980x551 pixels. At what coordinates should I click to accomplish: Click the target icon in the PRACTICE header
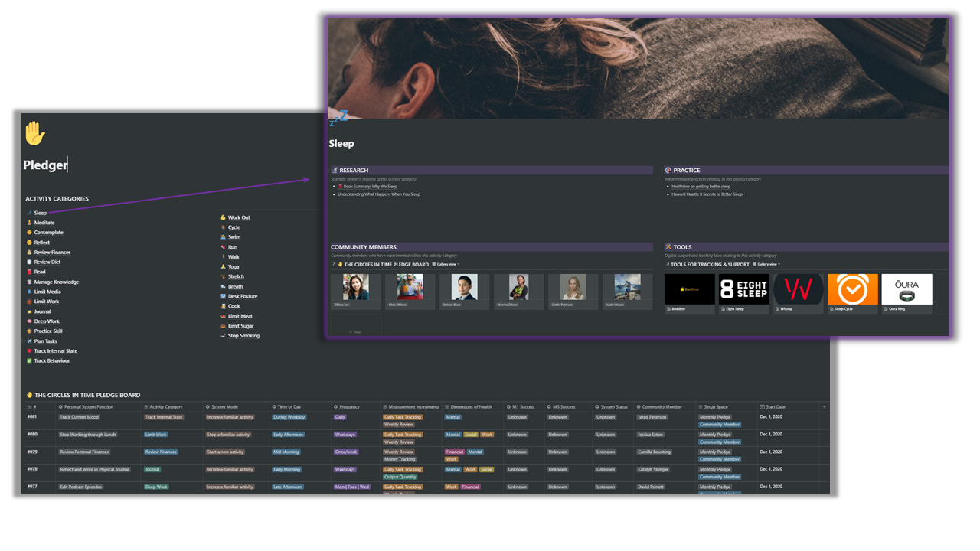click(x=668, y=170)
